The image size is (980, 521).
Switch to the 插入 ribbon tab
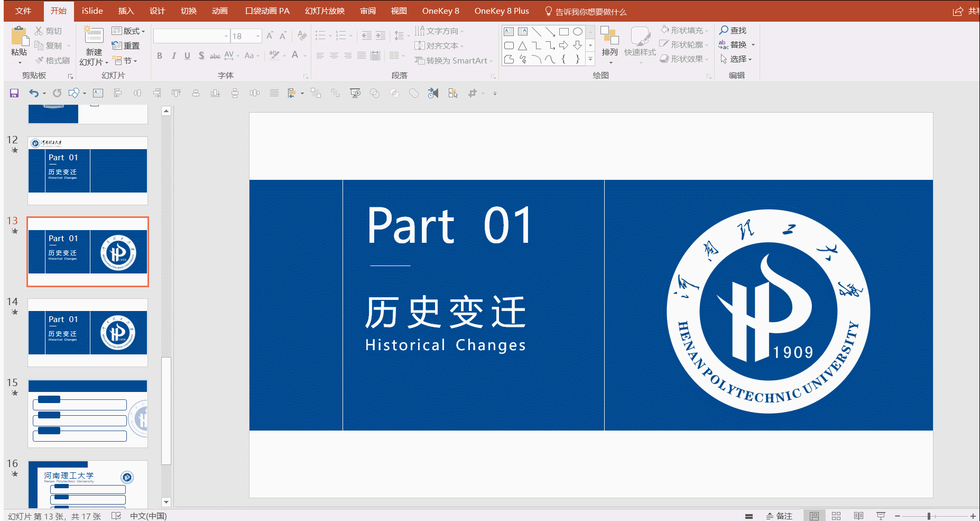126,11
